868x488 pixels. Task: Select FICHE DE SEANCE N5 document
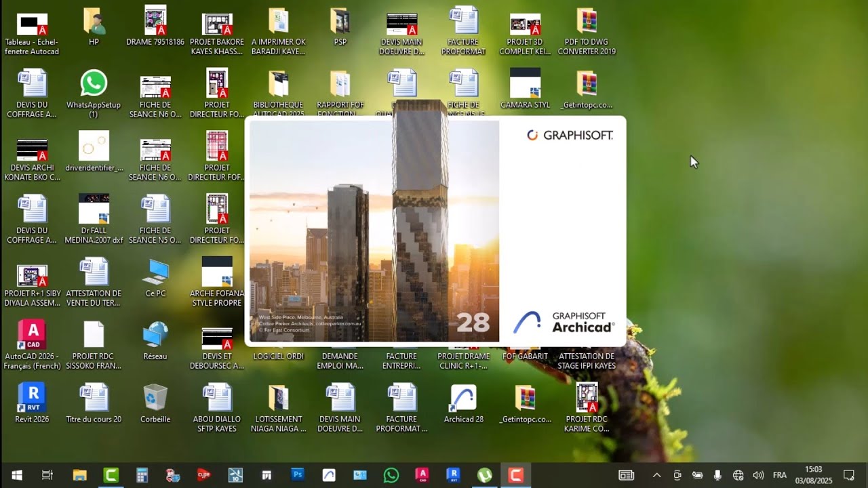pos(155,220)
